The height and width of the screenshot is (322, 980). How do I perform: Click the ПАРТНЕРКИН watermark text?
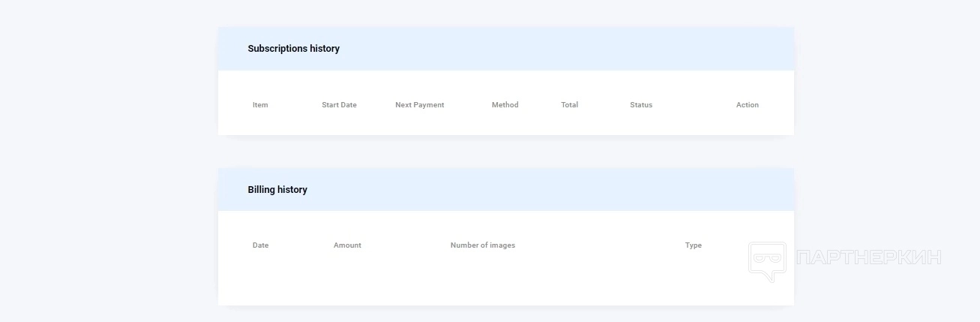tap(868, 258)
